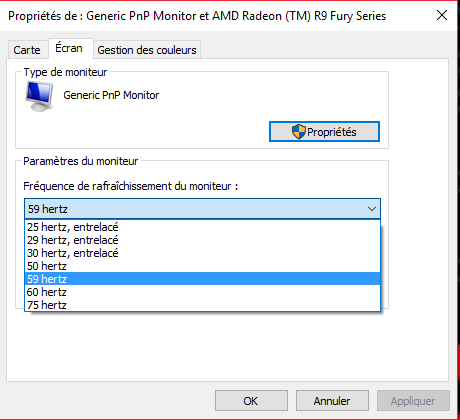Screen dimensions: 460x420
Task: Collapse dropdown using the chevron arrow
Action: (x=372, y=209)
